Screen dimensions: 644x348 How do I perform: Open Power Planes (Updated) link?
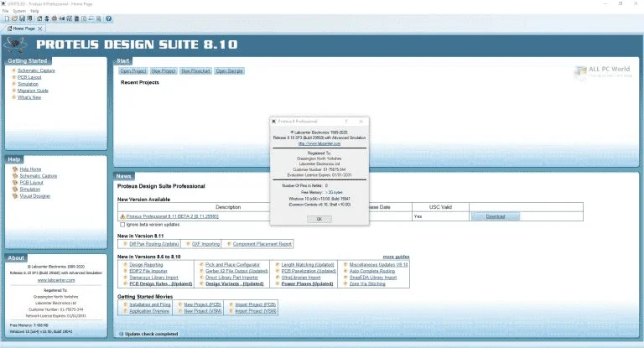point(307,284)
